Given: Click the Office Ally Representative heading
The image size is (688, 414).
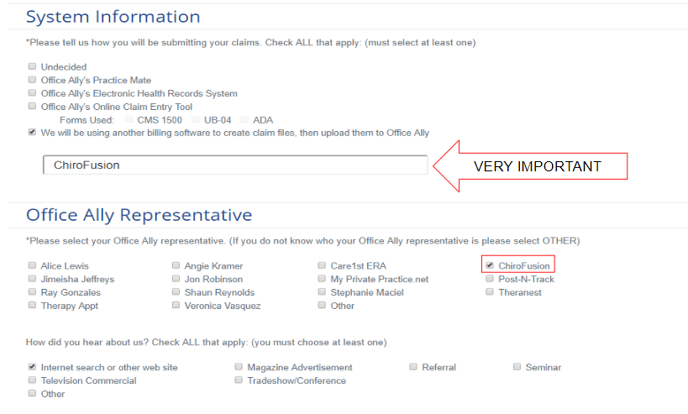Looking at the screenshot, I should coord(139,215).
